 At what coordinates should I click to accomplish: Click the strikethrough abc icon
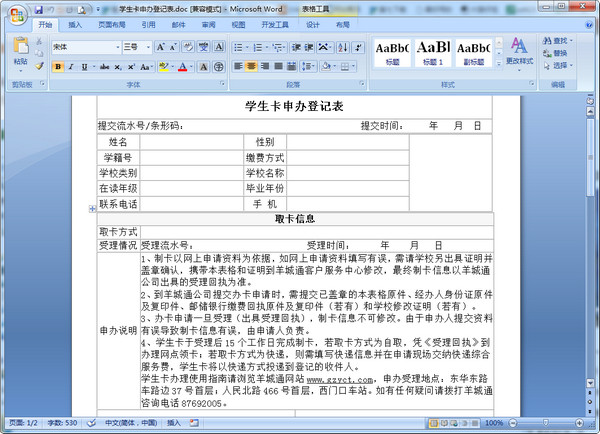102,67
